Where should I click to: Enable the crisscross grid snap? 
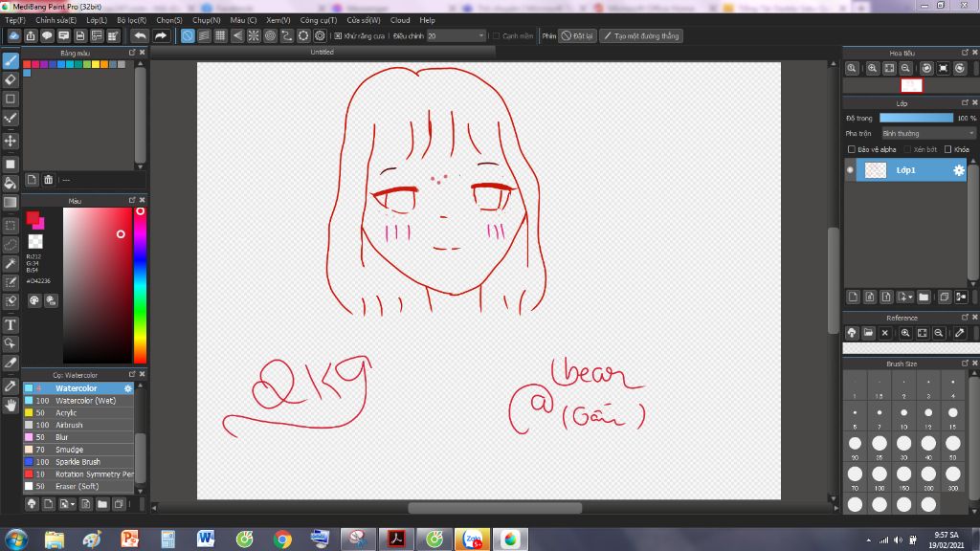pyautogui.click(x=220, y=36)
